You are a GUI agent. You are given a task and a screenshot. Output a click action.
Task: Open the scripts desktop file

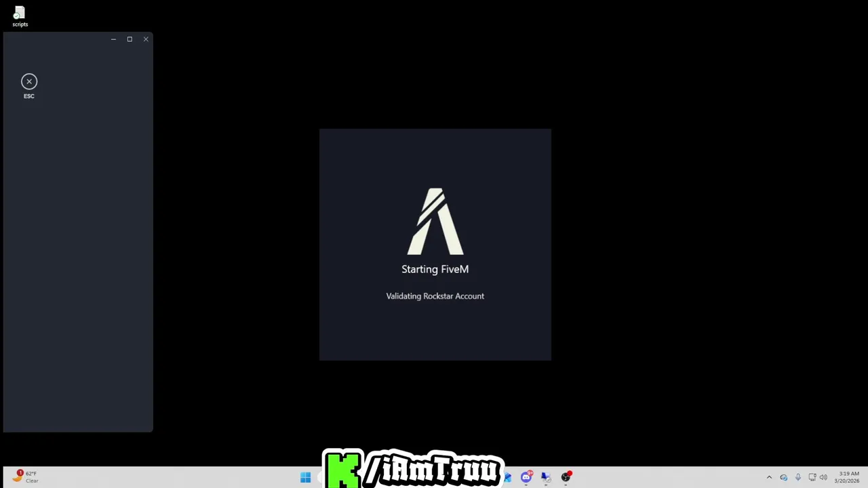[20, 17]
